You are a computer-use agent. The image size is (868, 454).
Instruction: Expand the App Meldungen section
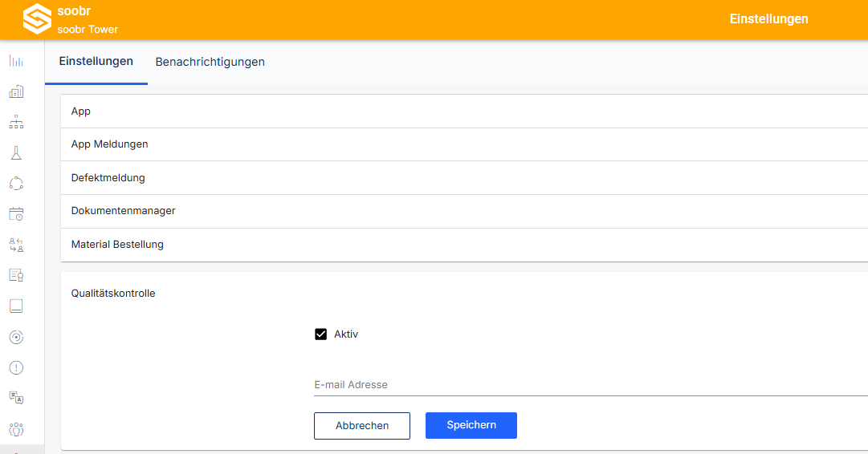[x=464, y=144]
